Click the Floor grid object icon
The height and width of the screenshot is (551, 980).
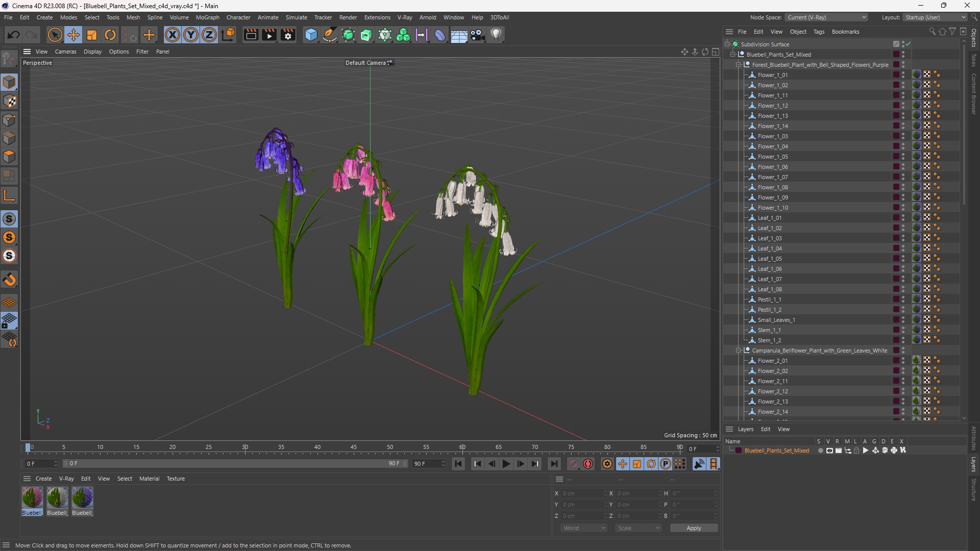pos(459,35)
